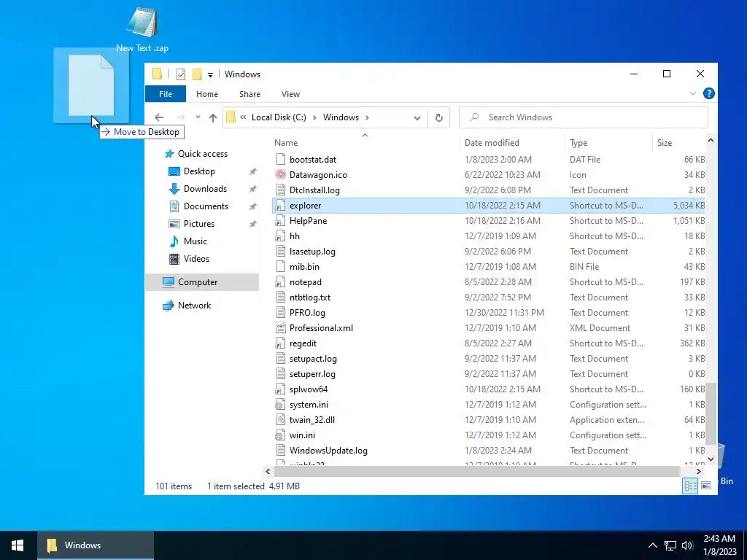Select the splwow64 shortcut icon
This screenshot has width=747, height=560.
[281, 389]
